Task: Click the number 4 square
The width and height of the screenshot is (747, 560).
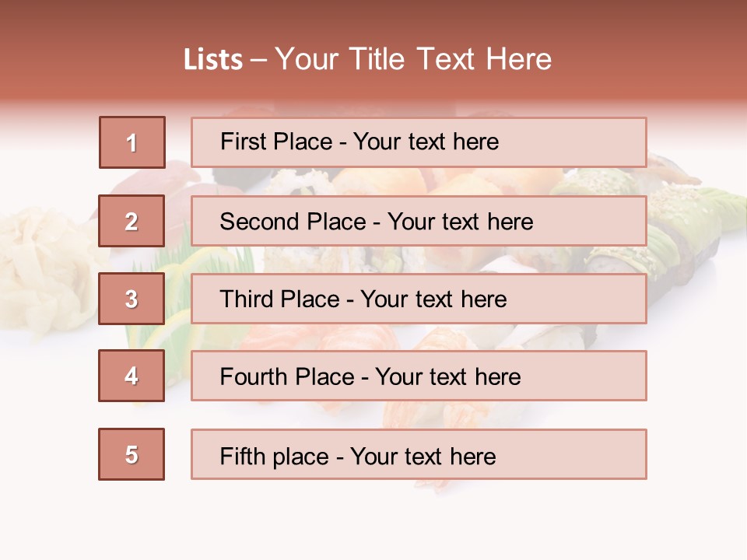Action: point(132,376)
